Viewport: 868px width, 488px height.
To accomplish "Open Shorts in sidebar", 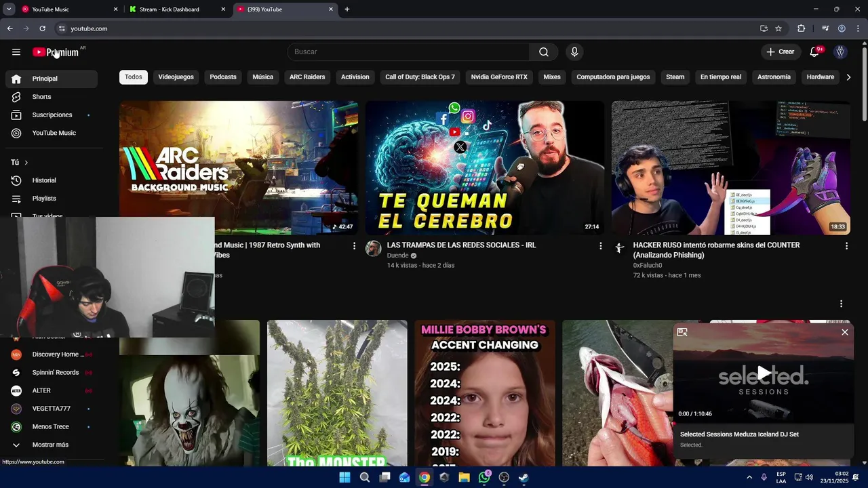I will pyautogui.click(x=52, y=97).
